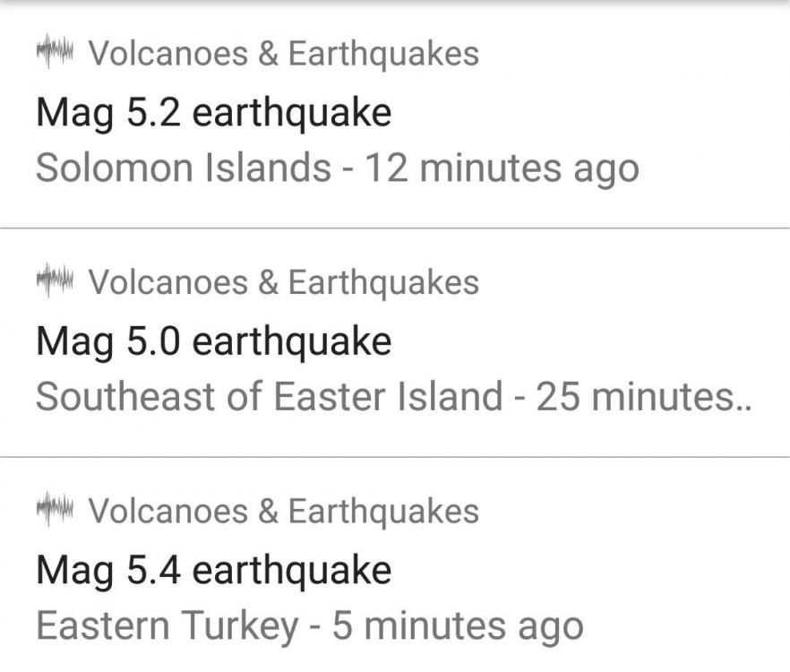This screenshot has width=790, height=672.
Task: Tap the '5 minutes ago' timestamp
Action: pyautogui.click(x=457, y=625)
